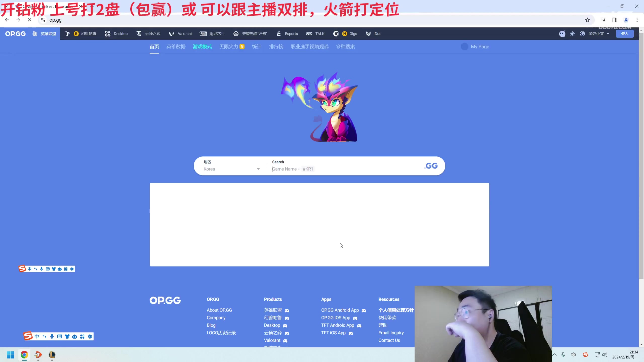The image size is (644, 362).
Task: Expand the 简体中文 language dropdown
Action: [x=599, y=34]
